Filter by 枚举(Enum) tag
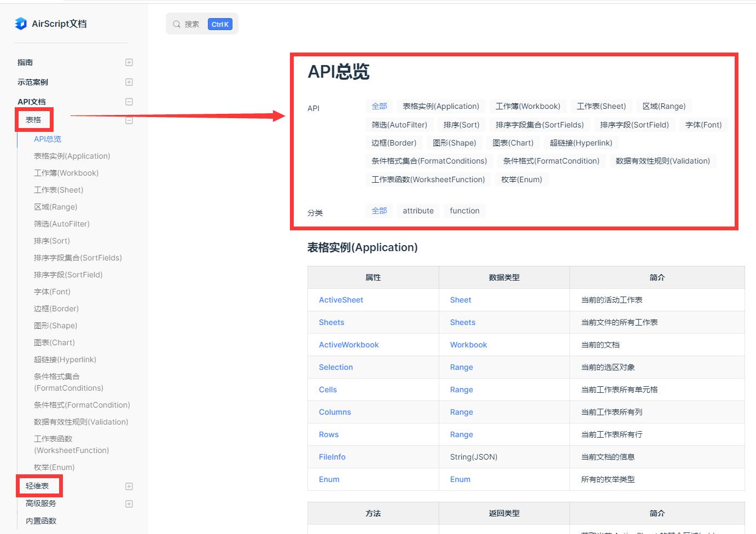The height and width of the screenshot is (534, 756). coord(522,179)
